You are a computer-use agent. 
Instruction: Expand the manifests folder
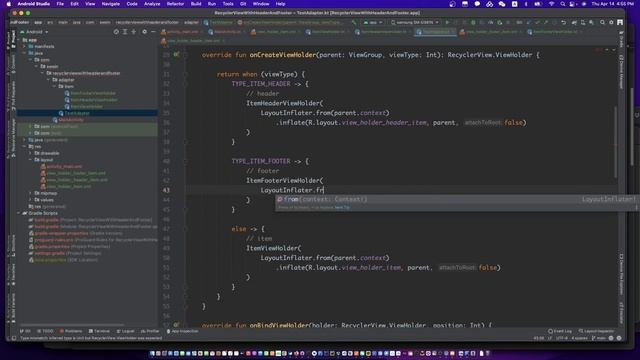(x=24, y=47)
